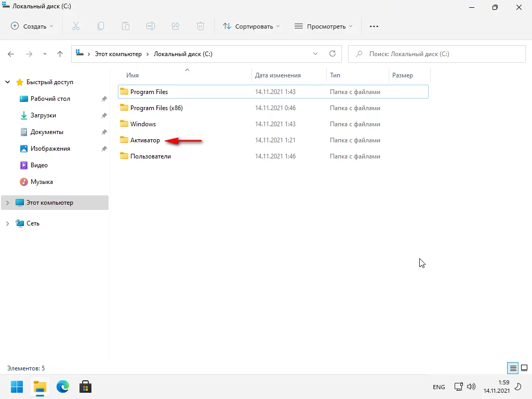The image size is (532, 399).
Task: Click the pin icon beside Изображения
Action: point(104,149)
